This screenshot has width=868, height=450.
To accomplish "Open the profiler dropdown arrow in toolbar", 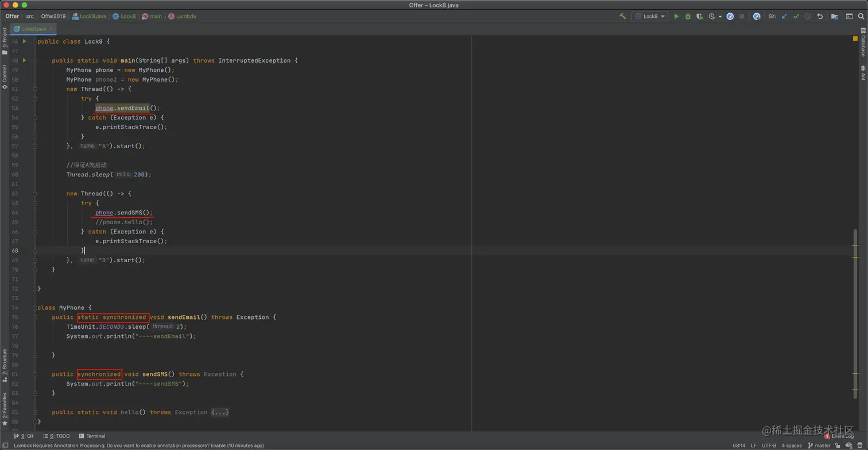I will pos(720,17).
